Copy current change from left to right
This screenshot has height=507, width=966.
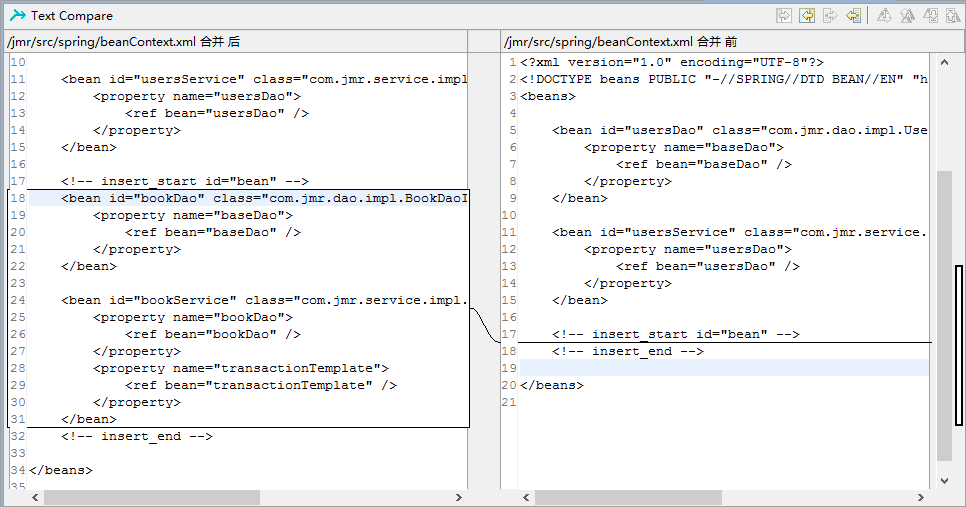click(830, 15)
